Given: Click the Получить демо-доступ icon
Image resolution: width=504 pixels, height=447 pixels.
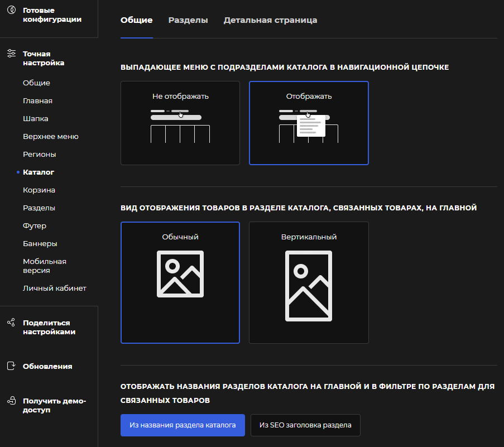Looking at the screenshot, I should 12,401.
